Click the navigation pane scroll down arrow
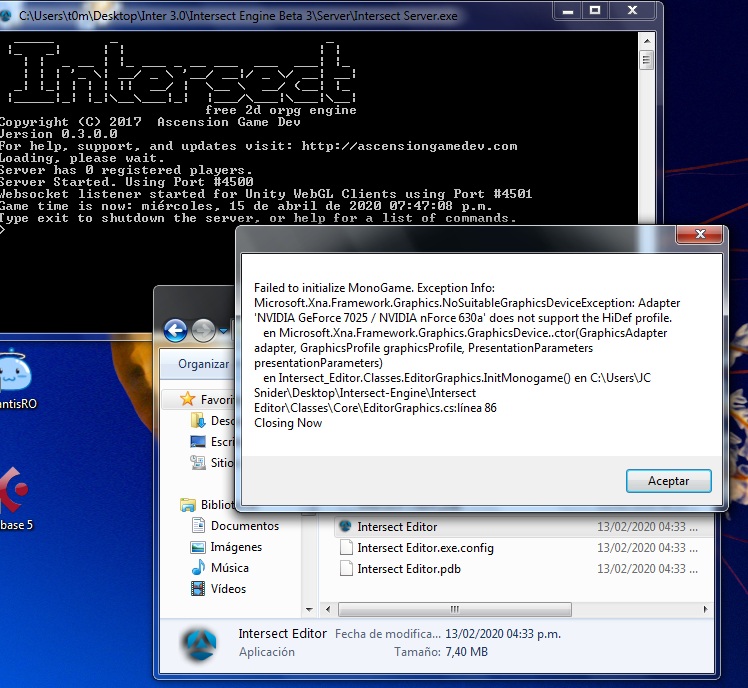748x688 pixels. pos(309,609)
